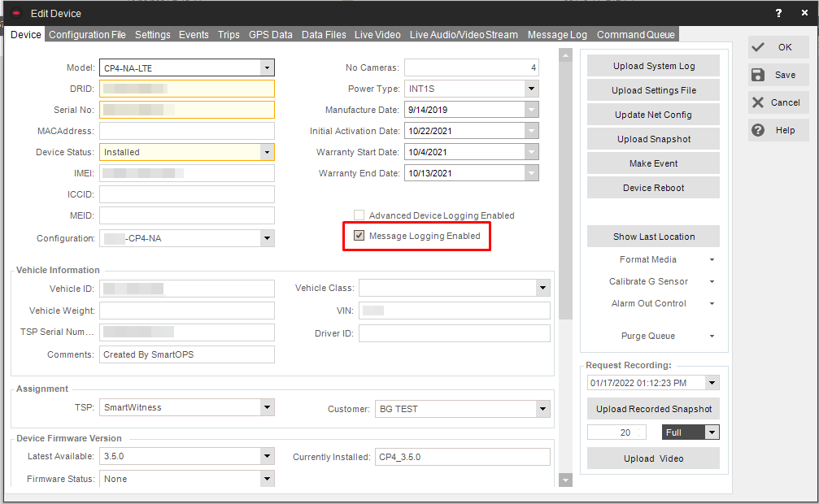Enable Advanced Device Logging checkbox

(359, 215)
